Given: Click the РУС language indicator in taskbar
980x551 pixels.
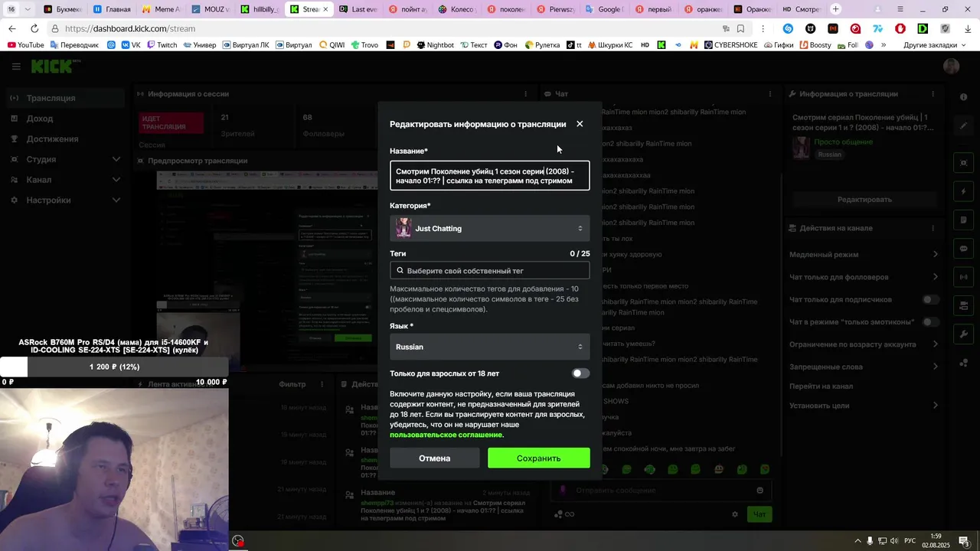Looking at the screenshot, I should pos(910,541).
